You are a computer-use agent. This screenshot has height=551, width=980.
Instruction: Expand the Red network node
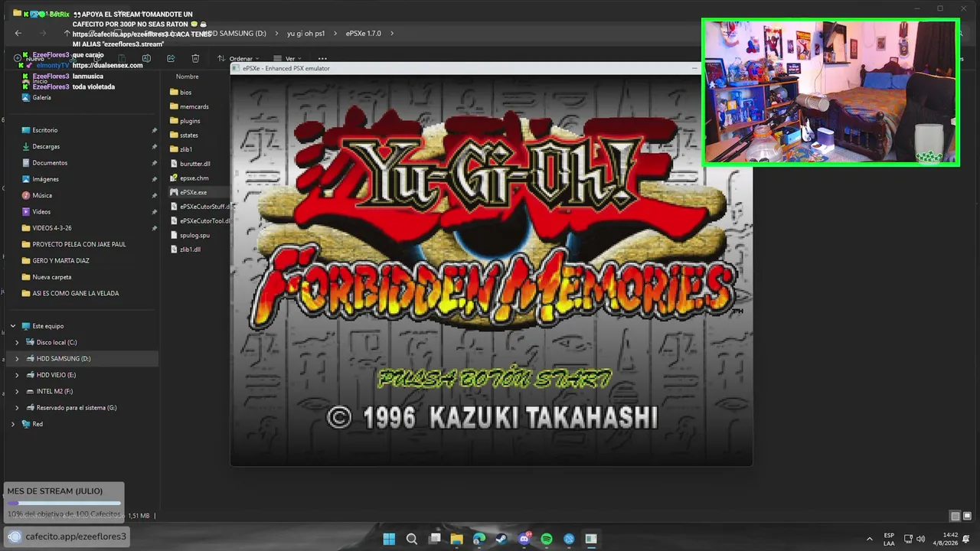point(13,424)
